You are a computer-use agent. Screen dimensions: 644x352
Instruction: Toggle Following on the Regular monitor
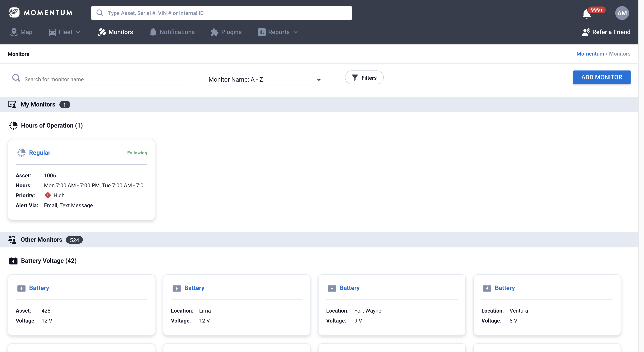(137, 153)
